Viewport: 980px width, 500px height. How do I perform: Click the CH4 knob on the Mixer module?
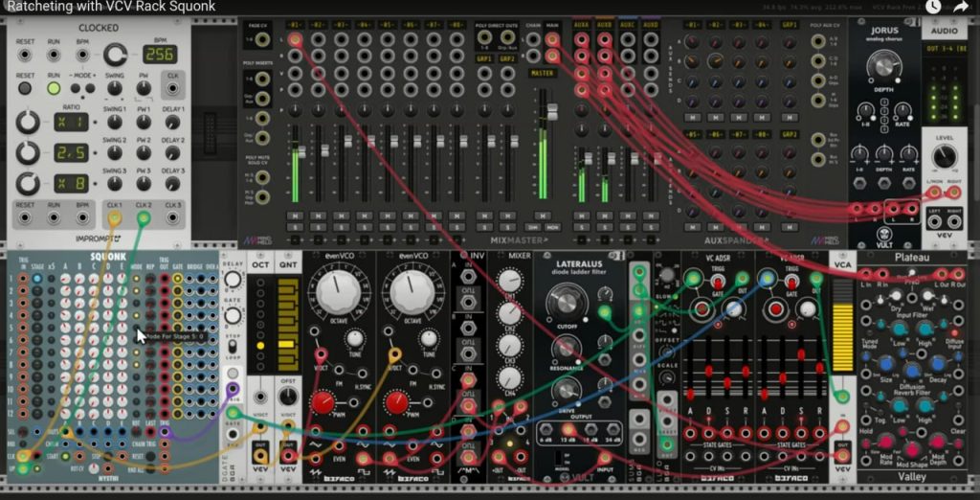coord(511,377)
